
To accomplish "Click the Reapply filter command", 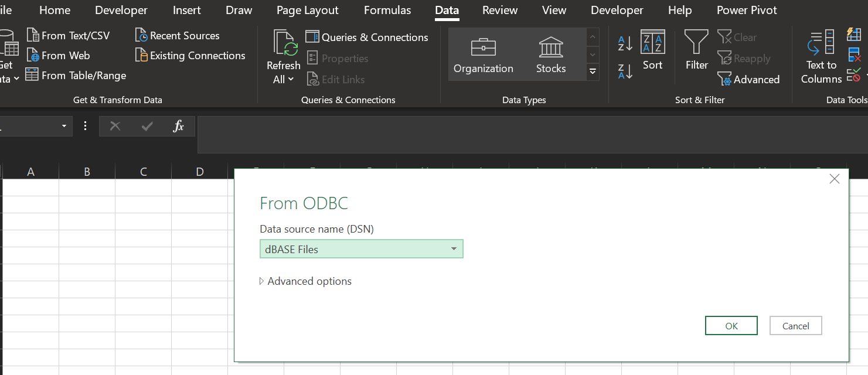I will [744, 59].
